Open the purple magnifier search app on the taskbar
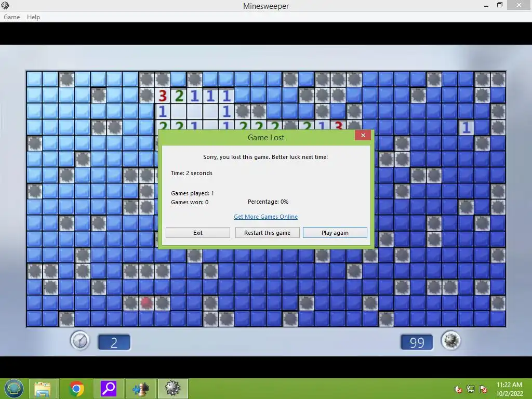 [x=109, y=389]
